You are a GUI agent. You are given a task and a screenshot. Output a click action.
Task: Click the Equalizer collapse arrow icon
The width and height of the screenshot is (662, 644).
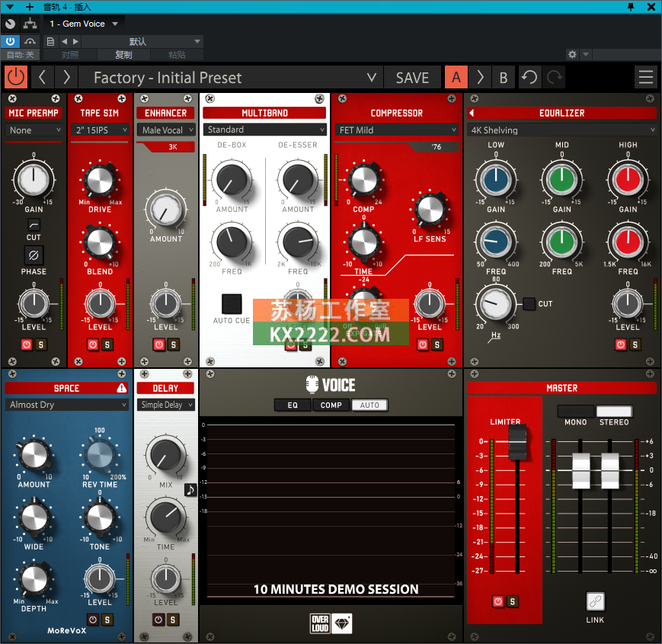472,113
